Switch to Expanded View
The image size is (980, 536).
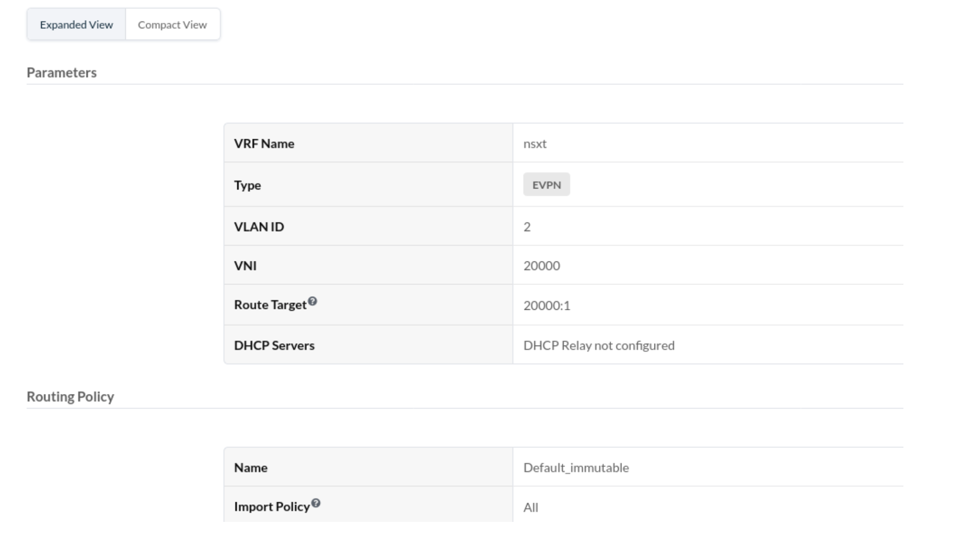[x=76, y=24]
